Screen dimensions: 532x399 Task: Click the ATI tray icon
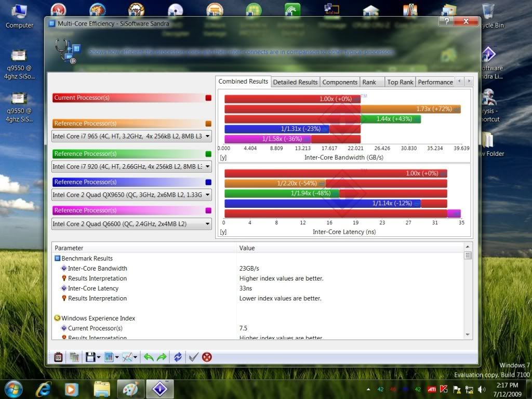(432, 390)
